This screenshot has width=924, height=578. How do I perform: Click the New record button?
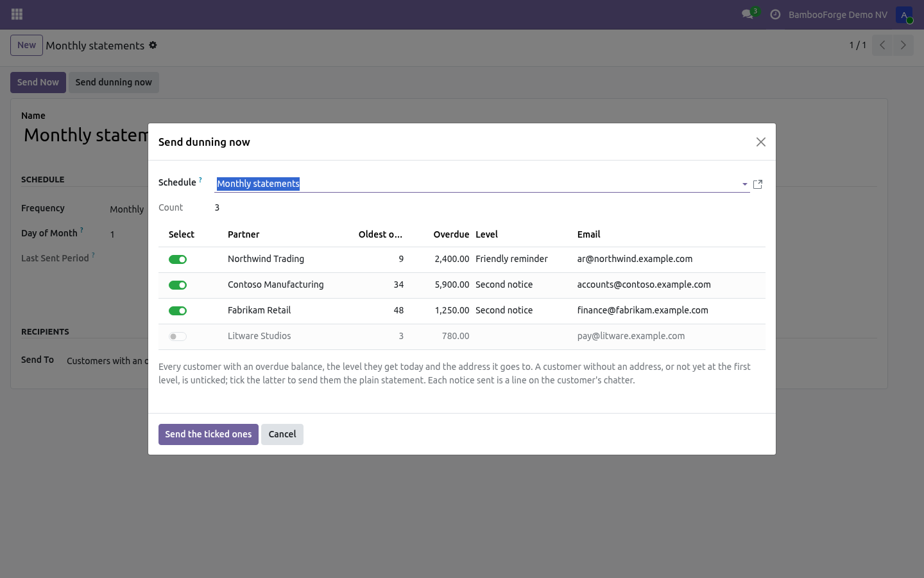coord(26,45)
